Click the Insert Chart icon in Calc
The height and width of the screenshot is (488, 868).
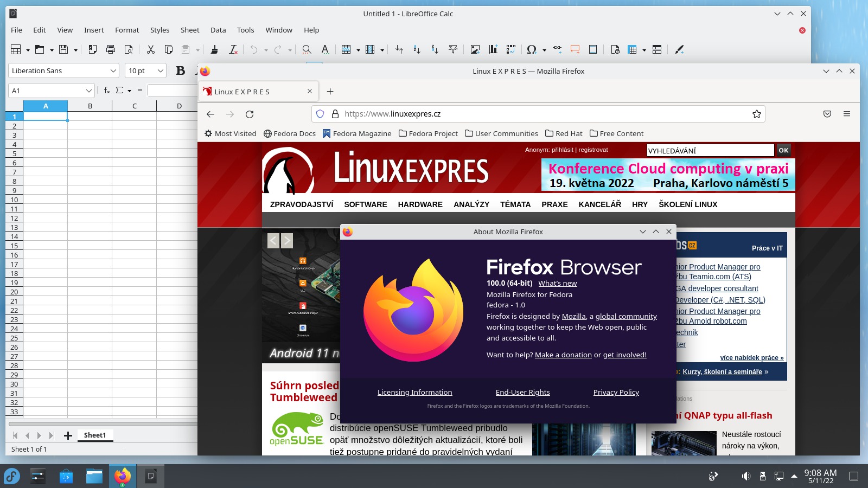point(493,49)
